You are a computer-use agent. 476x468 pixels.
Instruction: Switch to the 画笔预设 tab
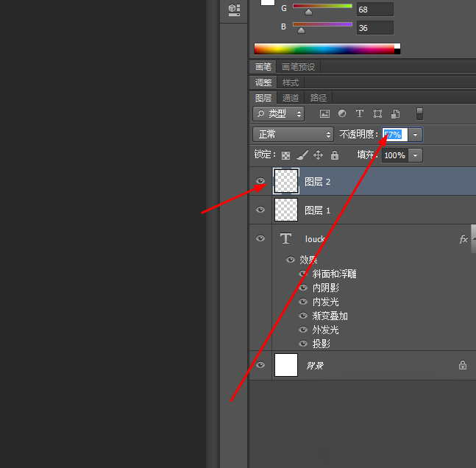coord(298,67)
